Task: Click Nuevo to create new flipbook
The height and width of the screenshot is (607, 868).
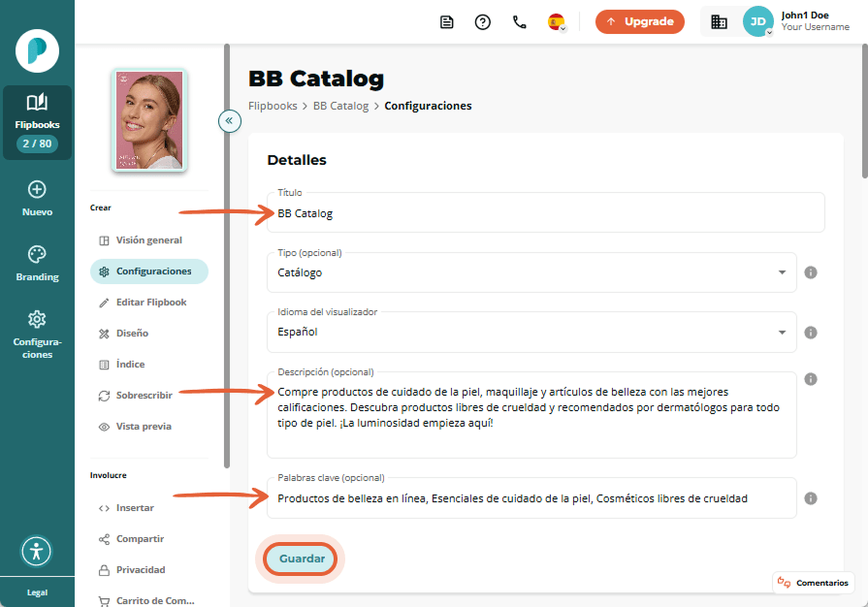Action: coord(37,198)
